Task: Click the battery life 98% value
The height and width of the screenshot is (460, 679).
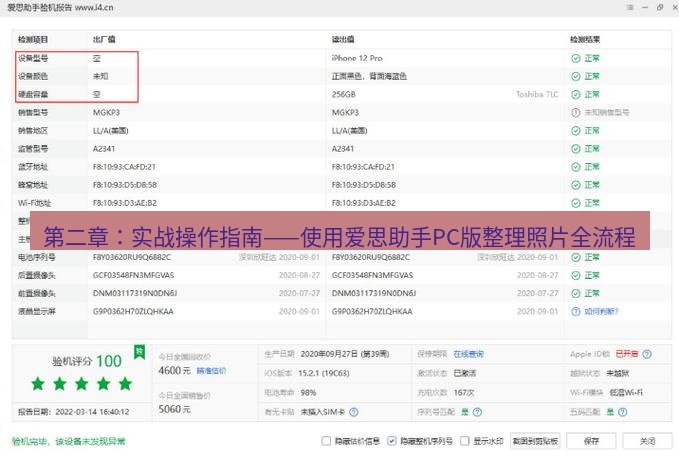Action: (308, 393)
